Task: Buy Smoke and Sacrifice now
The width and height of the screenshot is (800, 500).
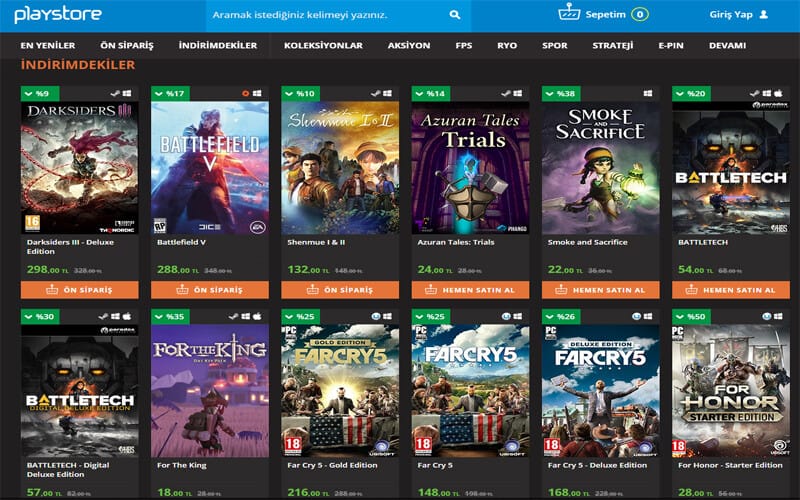Action: (x=601, y=290)
